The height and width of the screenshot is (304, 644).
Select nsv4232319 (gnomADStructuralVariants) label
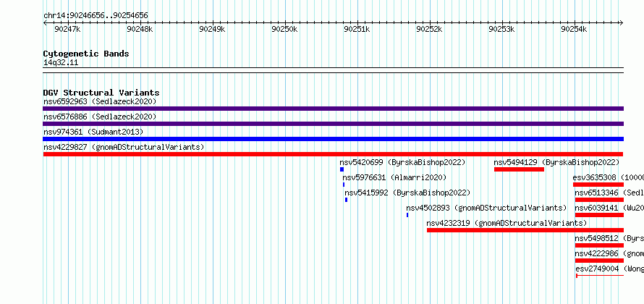[x=507, y=223]
